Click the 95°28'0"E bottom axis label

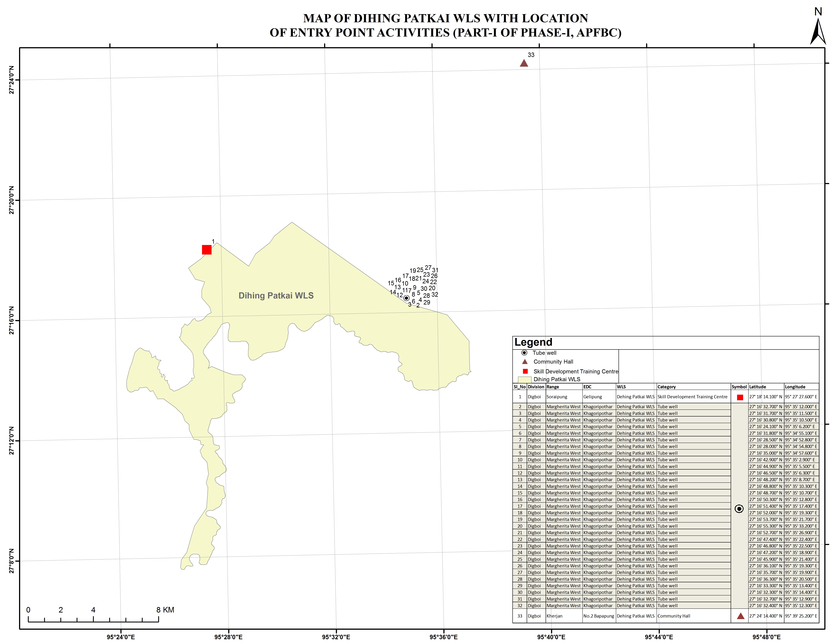pos(228,637)
